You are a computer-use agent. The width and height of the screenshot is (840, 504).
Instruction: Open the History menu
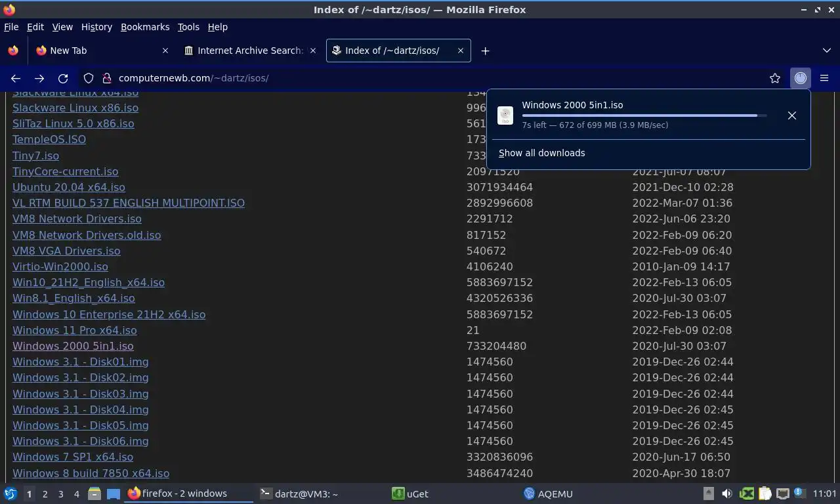coord(96,27)
